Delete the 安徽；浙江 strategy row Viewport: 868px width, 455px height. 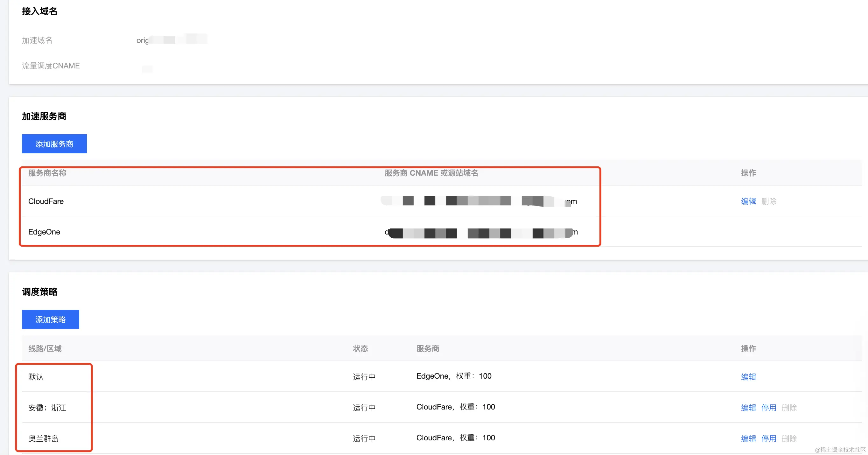(789, 408)
